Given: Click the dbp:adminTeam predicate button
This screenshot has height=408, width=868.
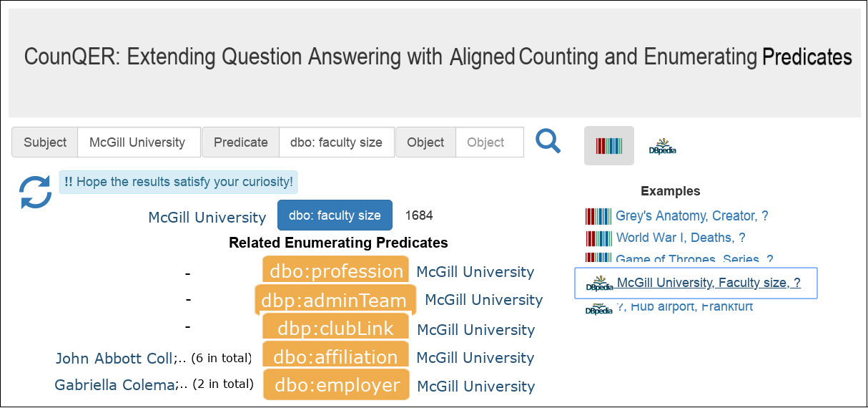Looking at the screenshot, I should pos(334,301).
